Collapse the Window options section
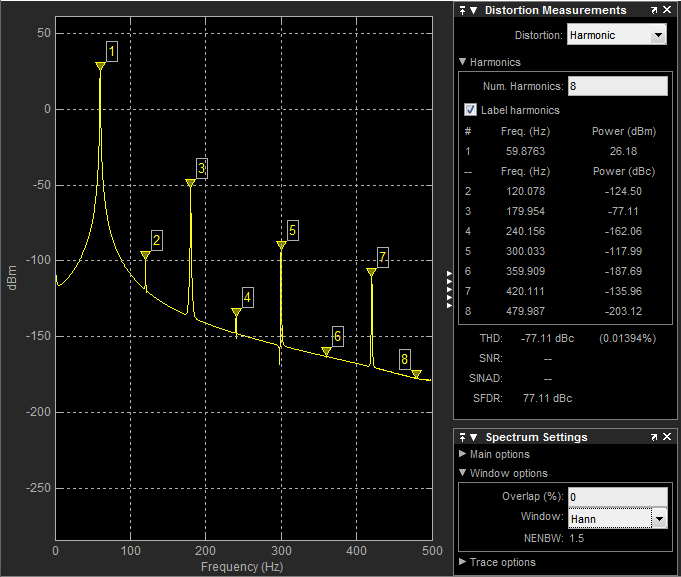The height and width of the screenshot is (577, 681). [x=462, y=473]
